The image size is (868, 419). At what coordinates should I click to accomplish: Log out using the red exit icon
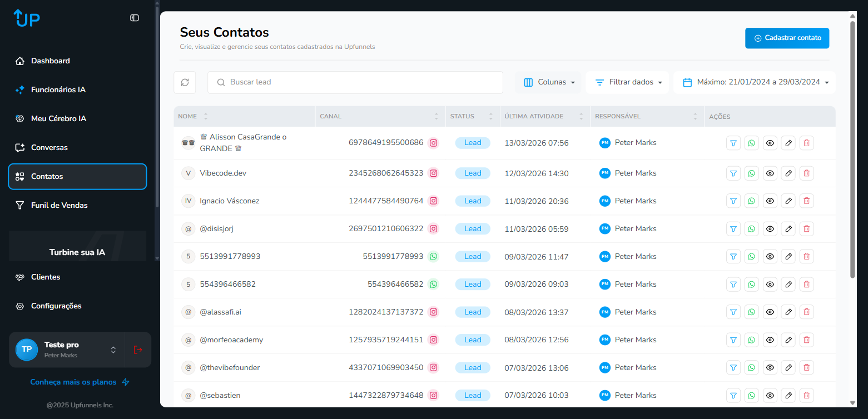[x=137, y=350]
